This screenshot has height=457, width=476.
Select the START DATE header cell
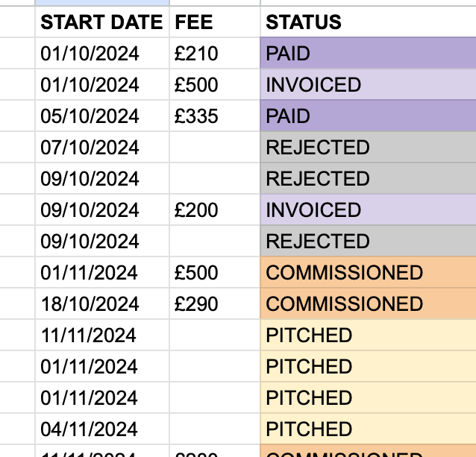pyautogui.click(x=102, y=22)
